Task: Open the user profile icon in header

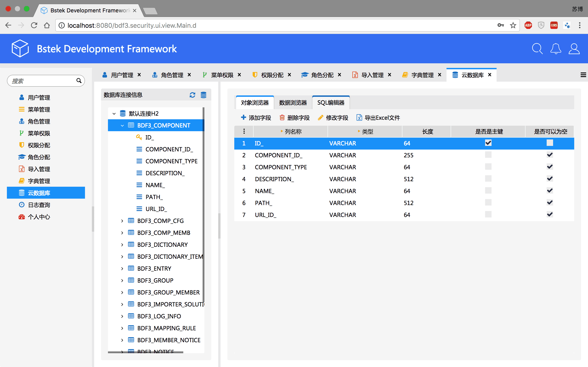Action: coord(574,49)
